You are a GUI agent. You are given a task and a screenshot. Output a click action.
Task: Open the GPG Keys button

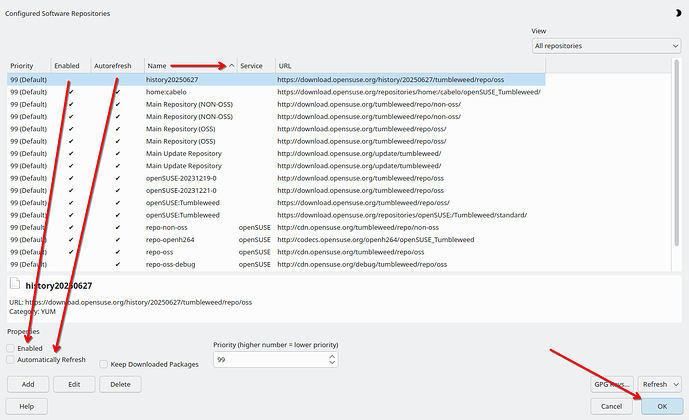[x=612, y=384]
